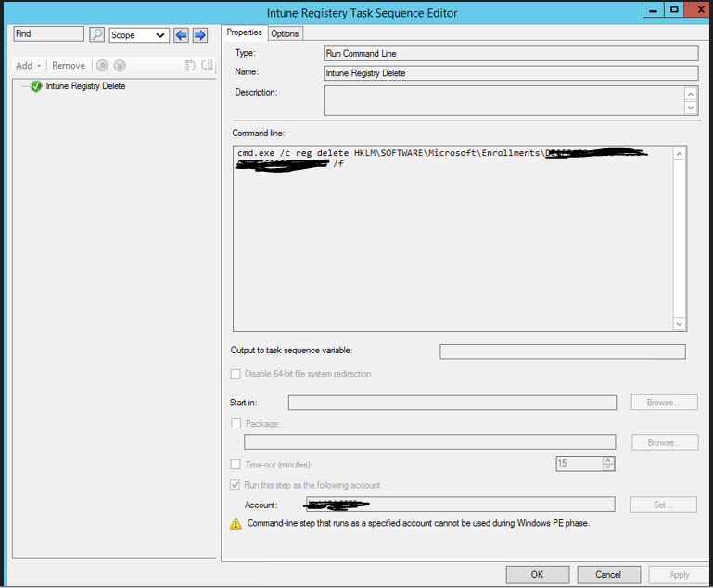Move step down icon in toolbar
Screen dimensions: 713x588
(120, 66)
